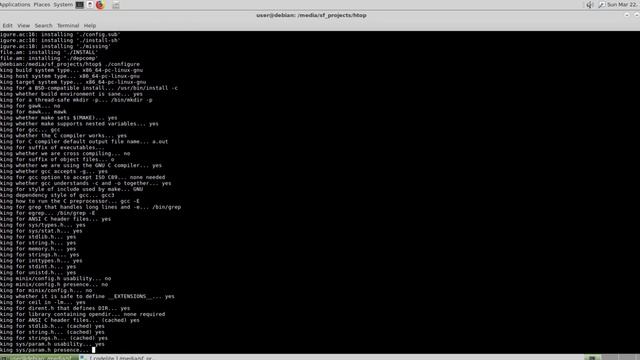Minimize the terminal window
Image resolution: width=640 pixels, height=360 pixels.
[x=627, y=15]
